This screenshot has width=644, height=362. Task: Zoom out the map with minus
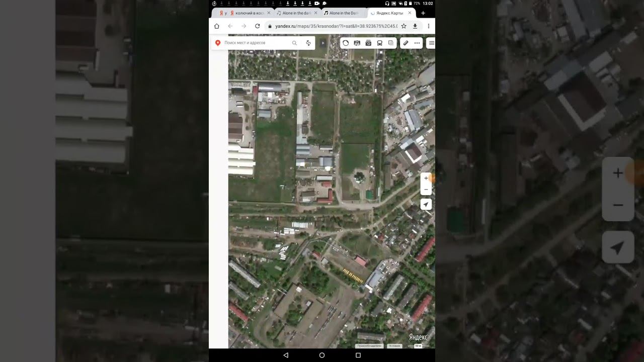click(x=426, y=190)
